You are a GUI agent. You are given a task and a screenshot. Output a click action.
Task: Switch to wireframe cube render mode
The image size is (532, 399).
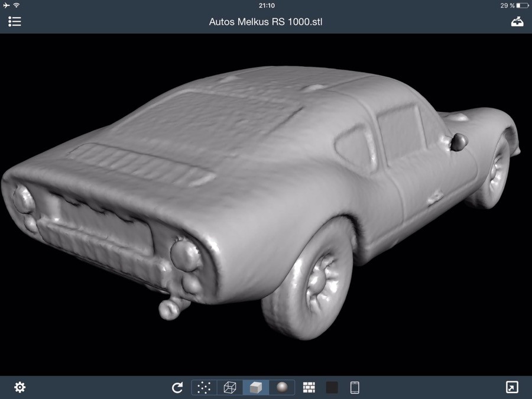230,387
